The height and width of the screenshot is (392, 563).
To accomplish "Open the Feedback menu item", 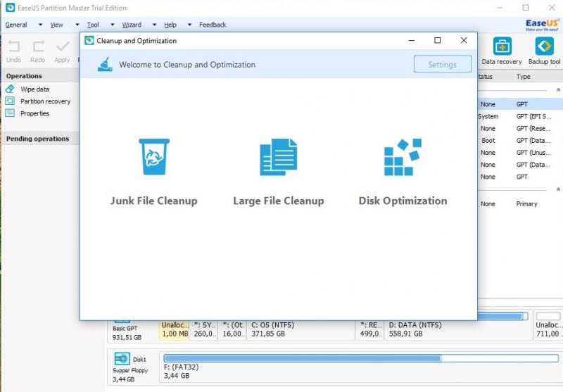I will (x=213, y=25).
